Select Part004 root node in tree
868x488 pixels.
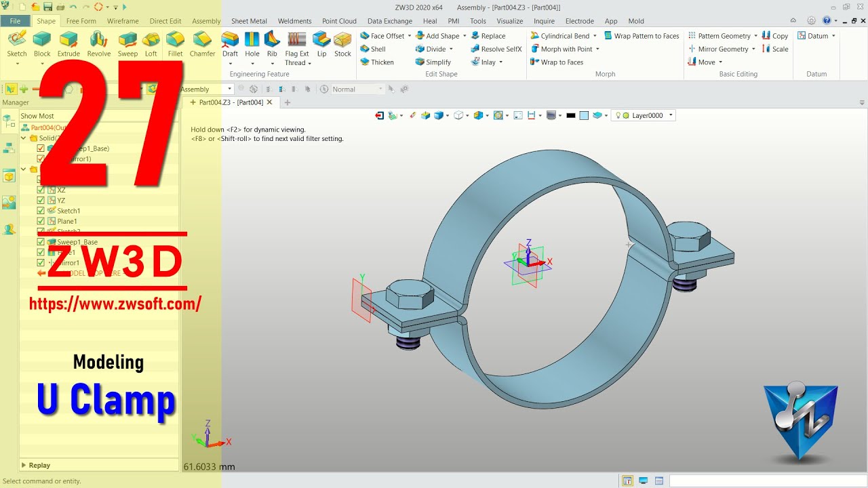[x=44, y=127]
